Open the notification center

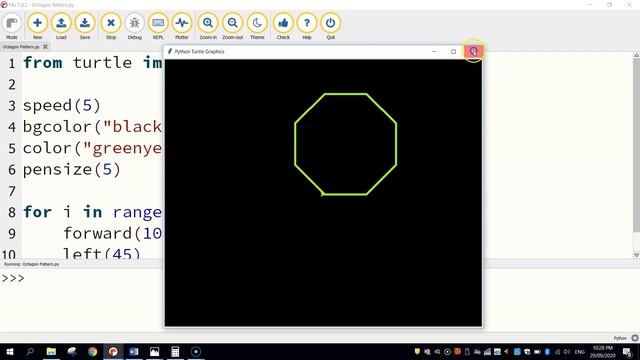627,351
